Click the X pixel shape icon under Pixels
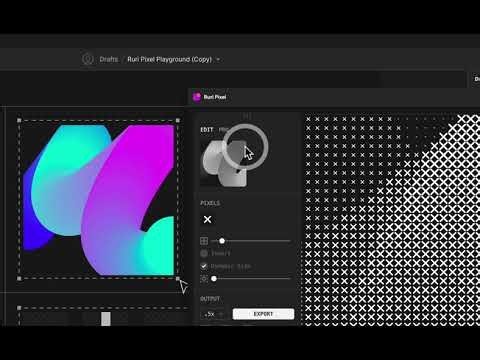Viewport: 480px width, 360px height. (x=207, y=219)
